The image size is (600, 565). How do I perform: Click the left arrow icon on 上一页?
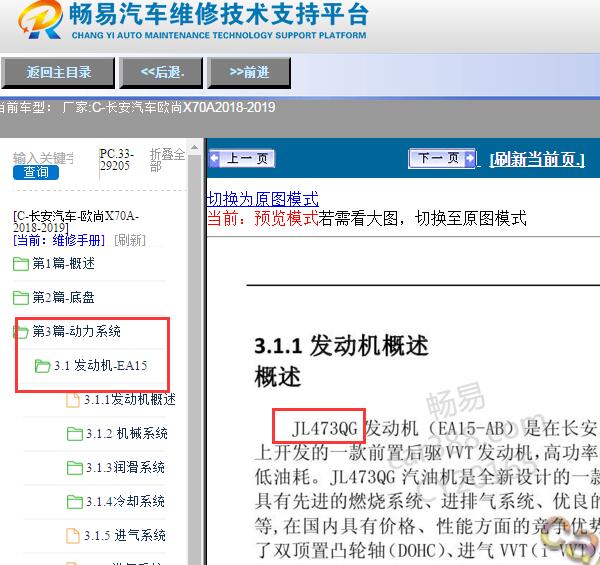[x=214, y=158]
